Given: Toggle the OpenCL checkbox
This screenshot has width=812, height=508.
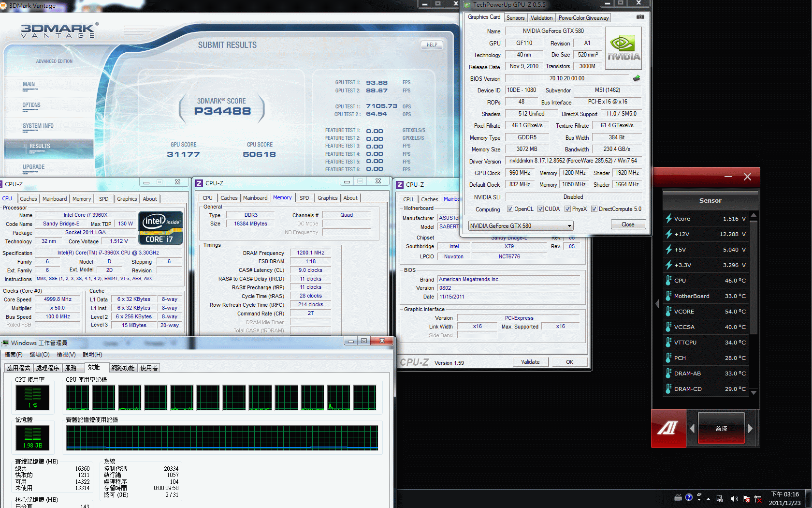Looking at the screenshot, I should point(510,209).
